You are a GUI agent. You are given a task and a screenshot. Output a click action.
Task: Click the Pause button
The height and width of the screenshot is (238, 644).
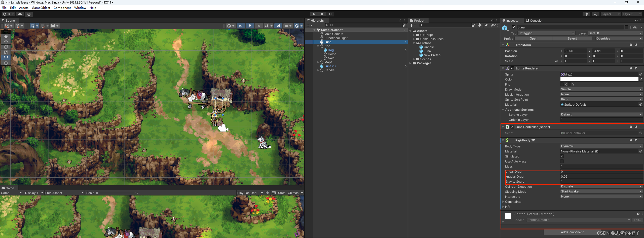coord(322,14)
